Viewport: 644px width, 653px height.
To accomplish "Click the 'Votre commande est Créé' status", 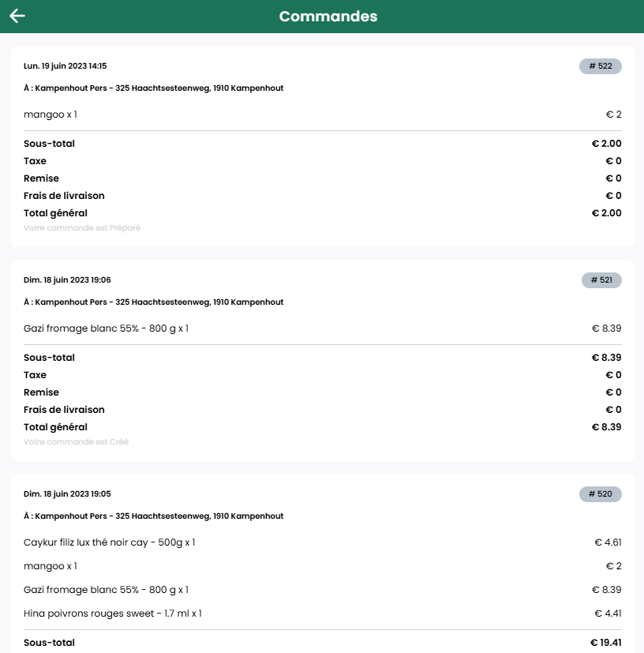I will 76,442.
